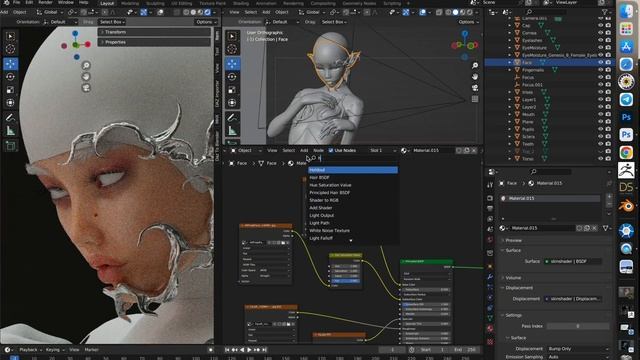
Task: Hide Cap object via eye icon
Action: [600, 25]
